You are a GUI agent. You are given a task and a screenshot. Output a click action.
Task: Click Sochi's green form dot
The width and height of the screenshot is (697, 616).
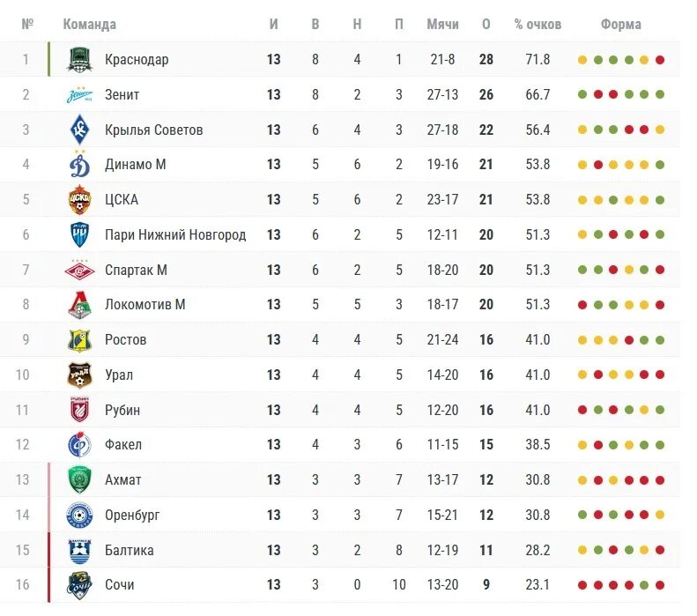pos(644,585)
